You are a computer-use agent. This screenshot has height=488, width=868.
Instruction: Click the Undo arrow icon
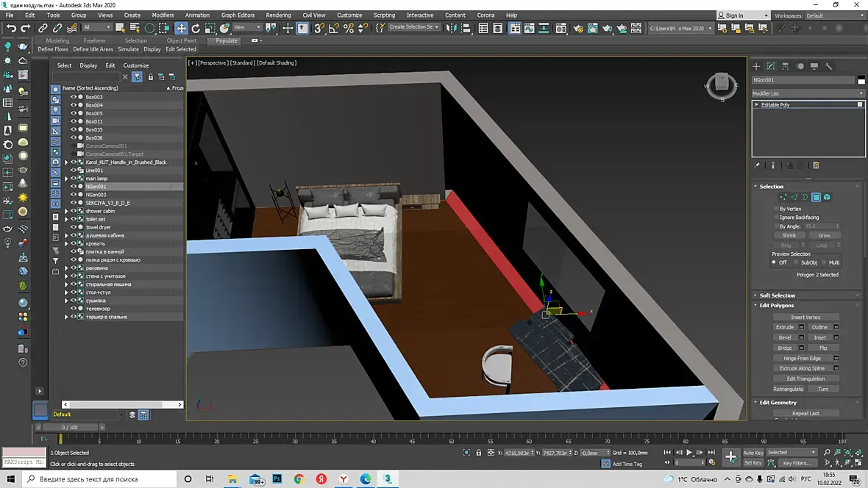tap(10, 28)
